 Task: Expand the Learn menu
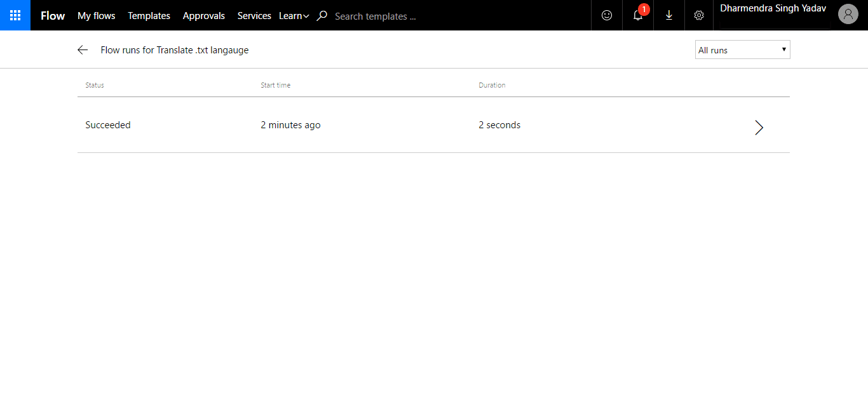294,16
